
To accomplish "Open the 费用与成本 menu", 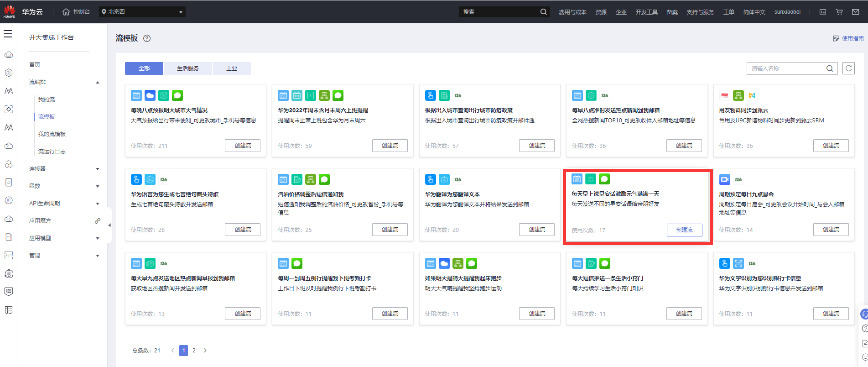I will (x=572, y=12).
